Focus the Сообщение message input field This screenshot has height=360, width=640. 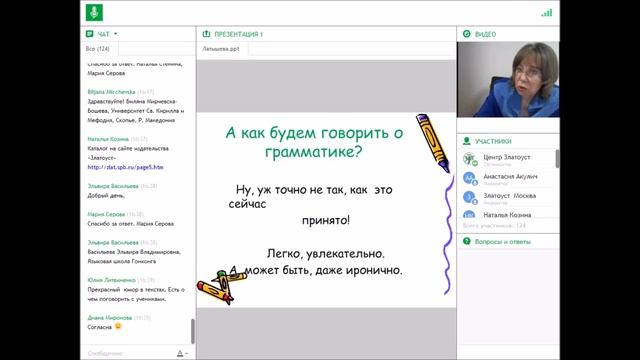(x=130, y=353)
